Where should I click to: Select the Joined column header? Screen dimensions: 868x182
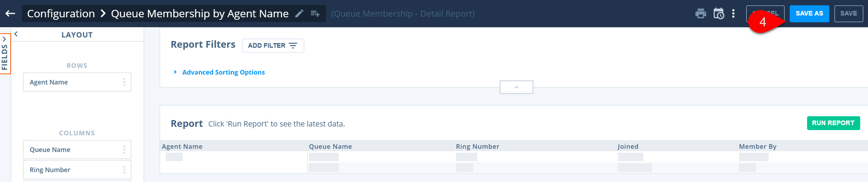click(628, 146)
